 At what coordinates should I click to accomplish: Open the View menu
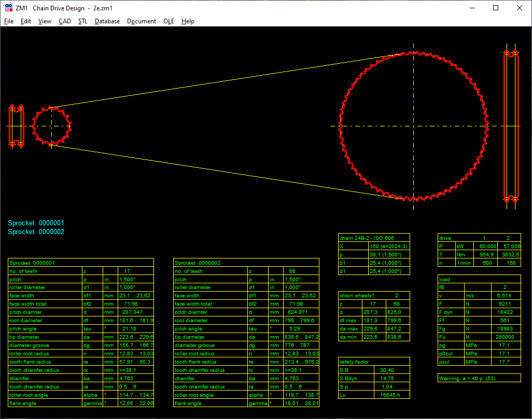point(45,21)
